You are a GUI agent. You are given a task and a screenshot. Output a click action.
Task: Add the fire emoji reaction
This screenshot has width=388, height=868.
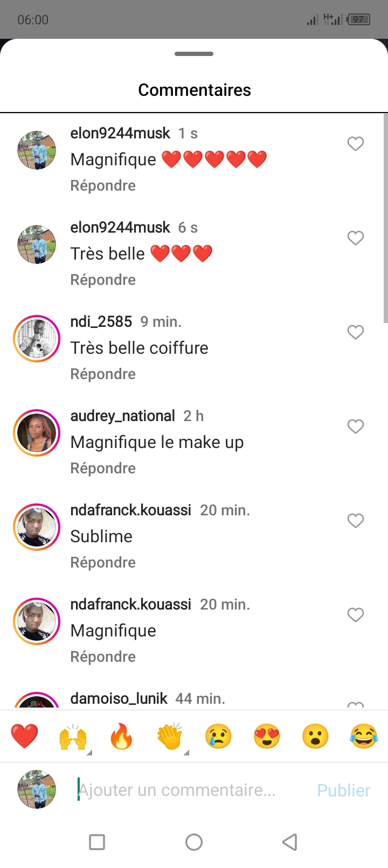[x=121, y=736]
